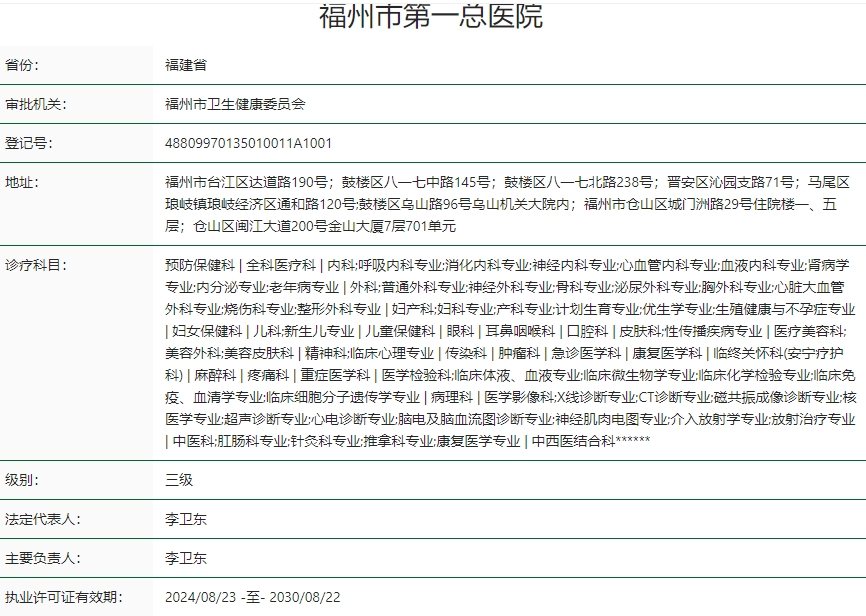The width and height of the screenshot is (866, 616).
Task: Click department text 中西医结合科
Action: (573, 441)
